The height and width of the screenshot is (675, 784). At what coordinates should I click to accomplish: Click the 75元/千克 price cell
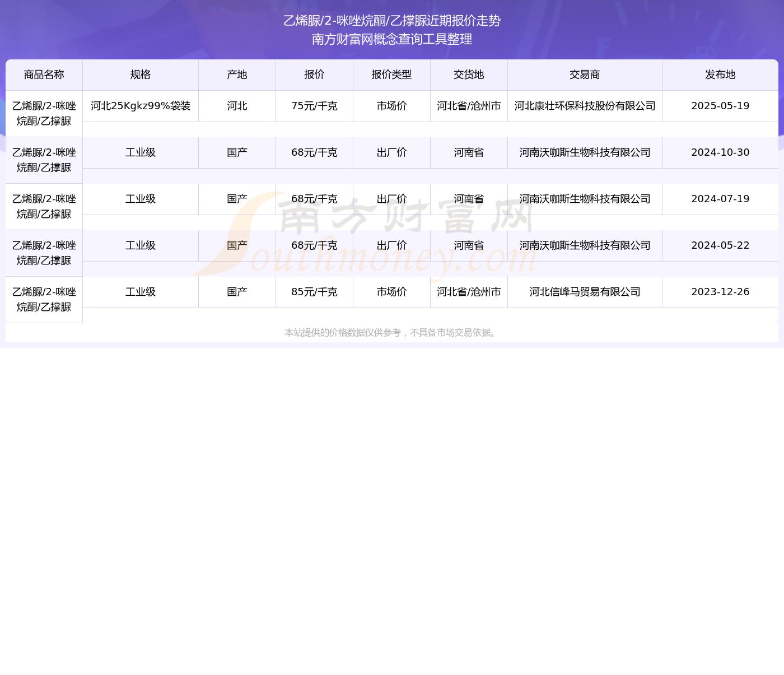[314, 106]
